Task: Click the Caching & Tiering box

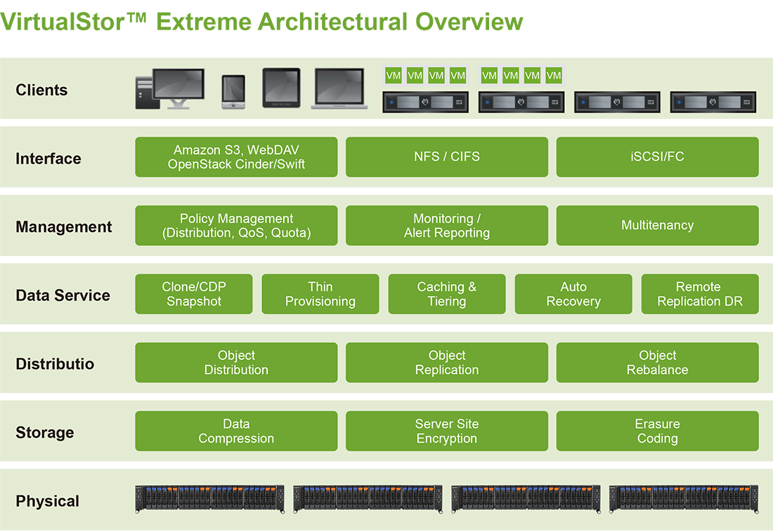Action: point(447,294)
